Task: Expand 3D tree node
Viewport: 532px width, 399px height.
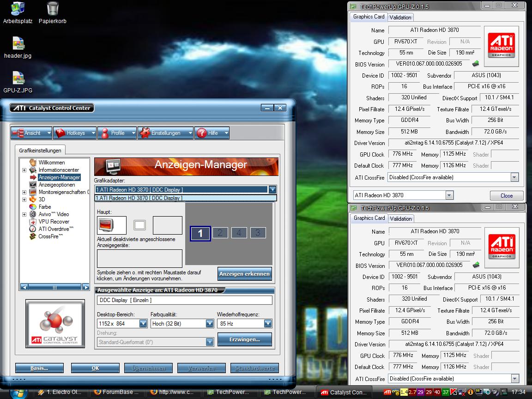Action: [24, 199]
